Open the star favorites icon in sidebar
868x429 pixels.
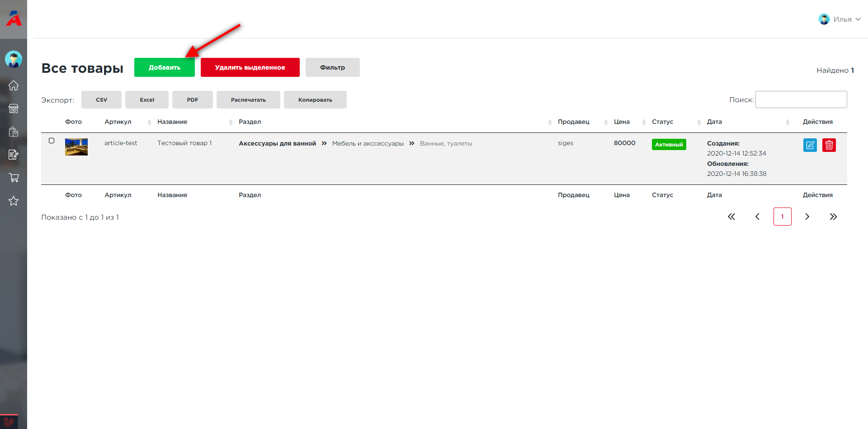pyautogui.click(x=14, y=201)
